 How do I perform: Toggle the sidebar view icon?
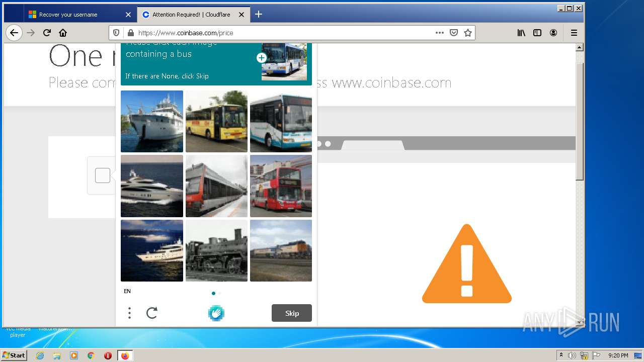[537, 33]
